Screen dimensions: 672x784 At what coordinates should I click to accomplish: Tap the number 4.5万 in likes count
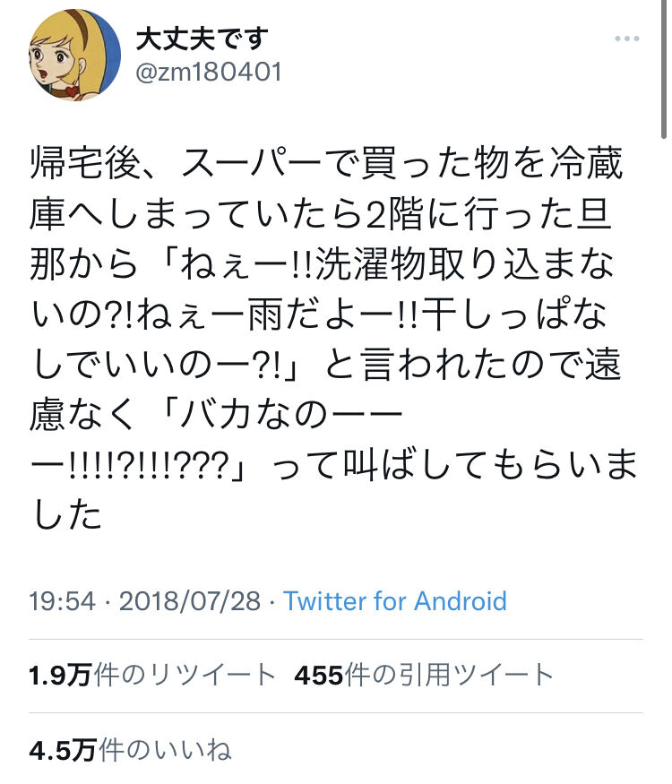[x=63, y=751]
